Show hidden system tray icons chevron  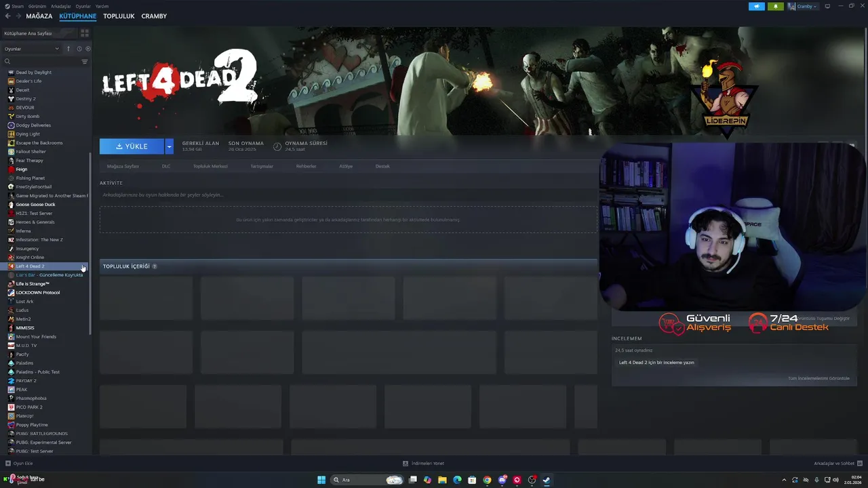[x=784, y=480]
